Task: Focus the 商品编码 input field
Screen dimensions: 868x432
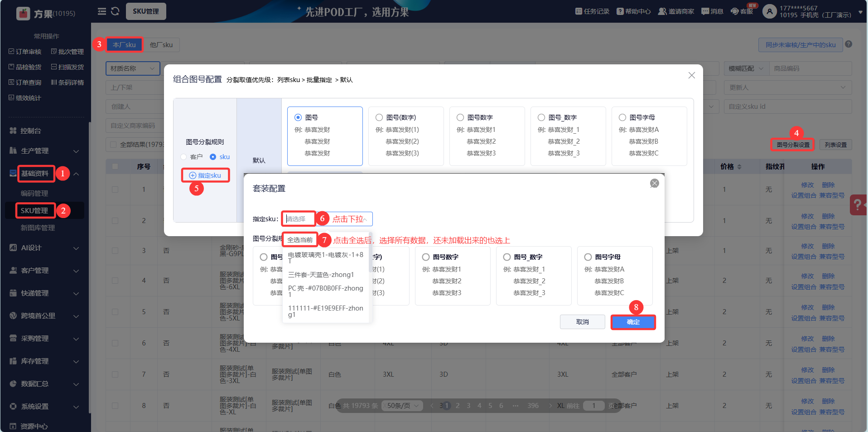Action: pos(810,68)
